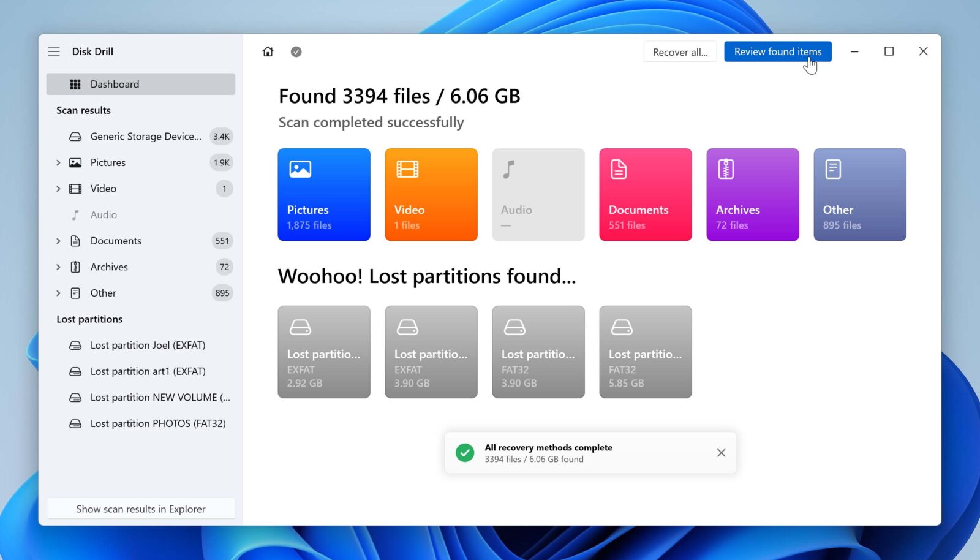
Task: Open the Video category card
Action: coord(431,194)
